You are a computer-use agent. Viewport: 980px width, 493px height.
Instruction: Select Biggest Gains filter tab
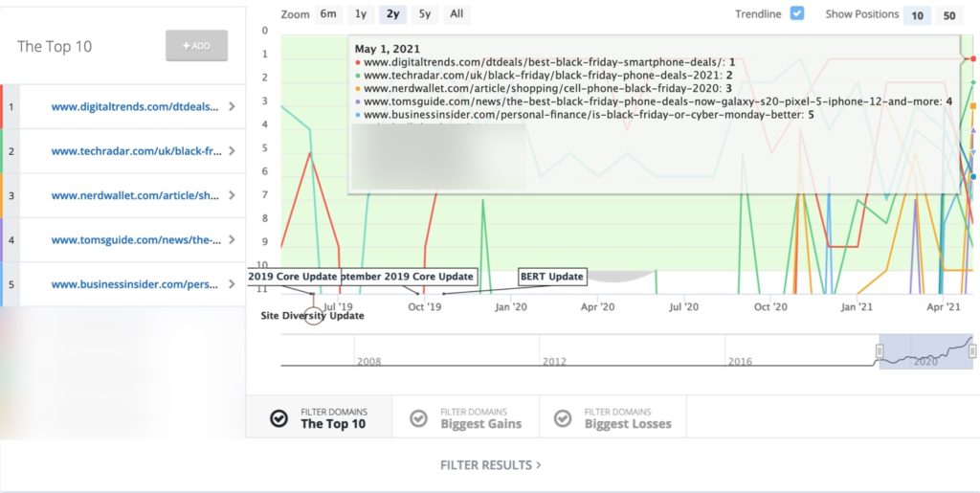pos(466,417)
